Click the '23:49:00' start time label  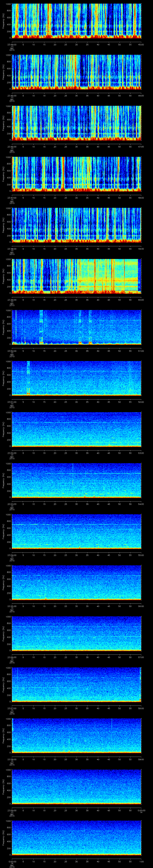coord(12,300)
